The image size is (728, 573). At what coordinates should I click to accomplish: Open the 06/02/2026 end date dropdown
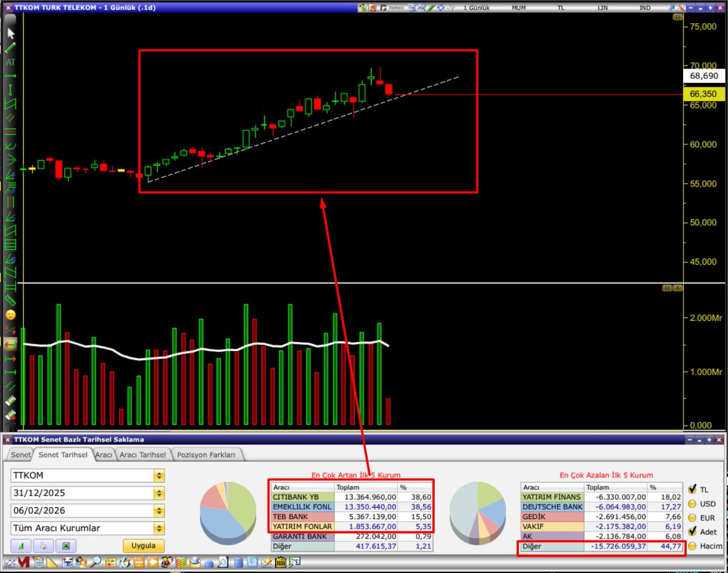point(160,511)
